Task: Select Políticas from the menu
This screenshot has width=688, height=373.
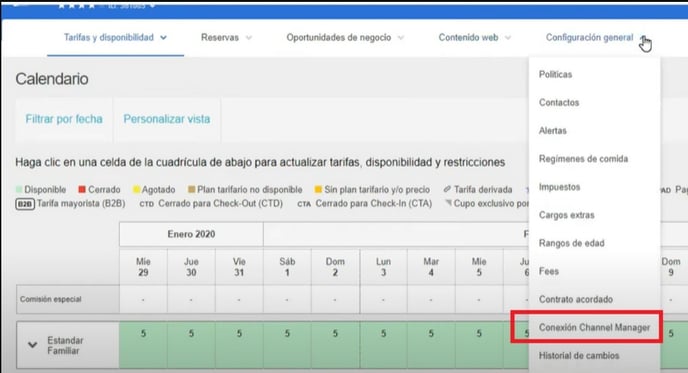Action: (x=555, y=74)
